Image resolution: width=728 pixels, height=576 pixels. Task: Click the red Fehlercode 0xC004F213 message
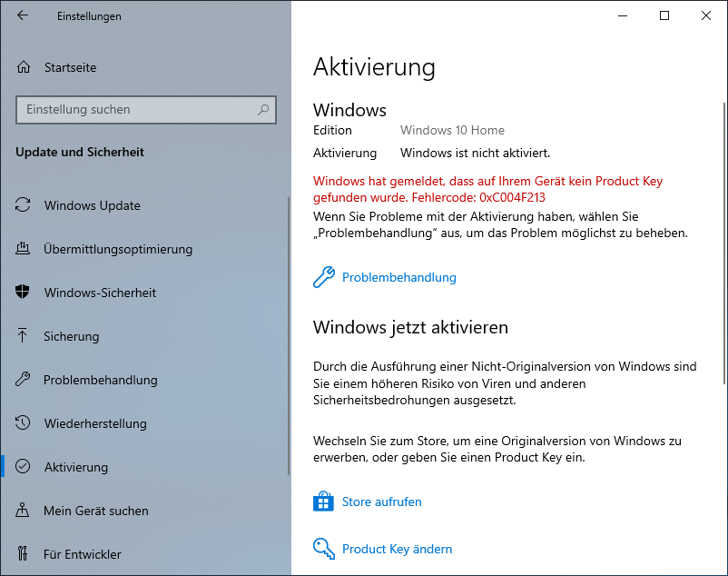(x=487, y=189)
